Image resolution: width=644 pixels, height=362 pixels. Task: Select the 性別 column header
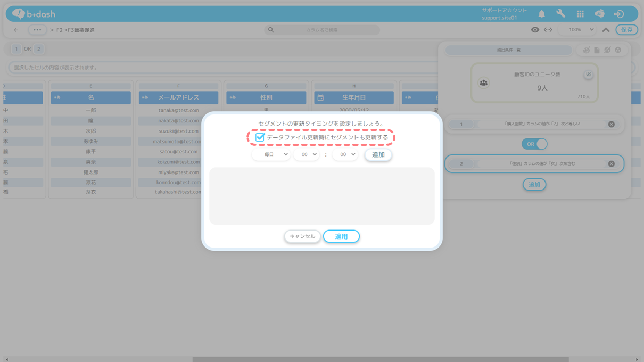coord(266,98)
